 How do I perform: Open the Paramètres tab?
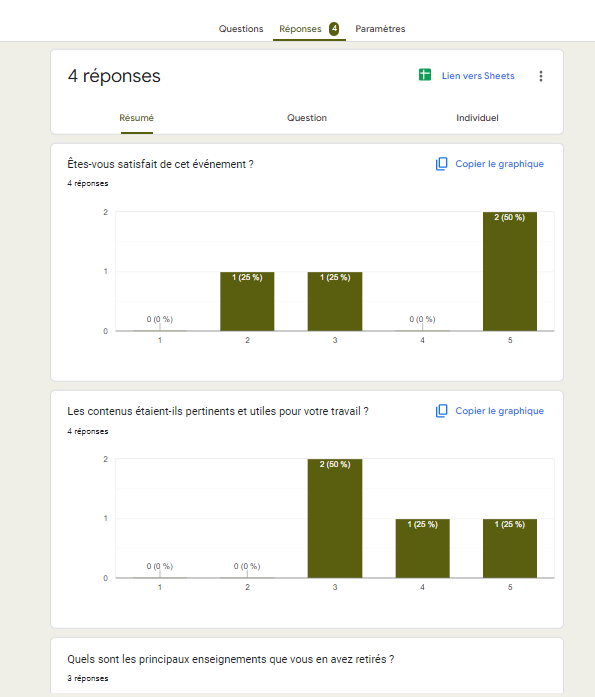(380, 29)
